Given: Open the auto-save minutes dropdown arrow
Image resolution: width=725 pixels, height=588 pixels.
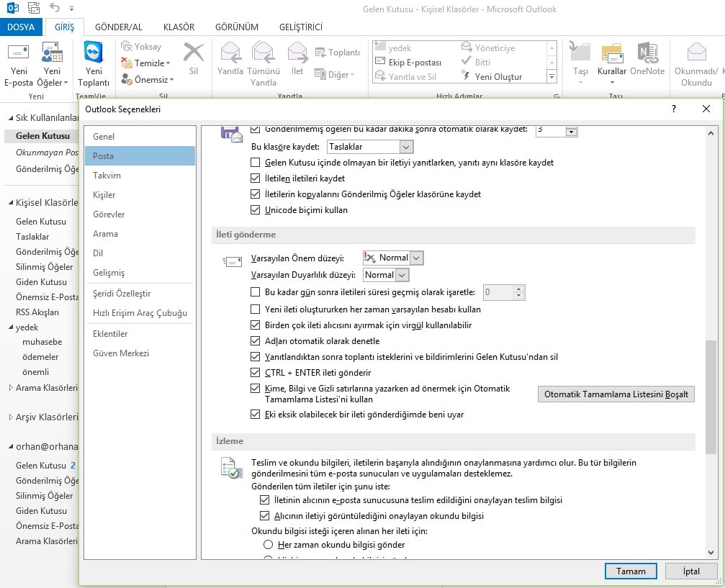Looking at the screenshot, I should [x=572, y=132].
